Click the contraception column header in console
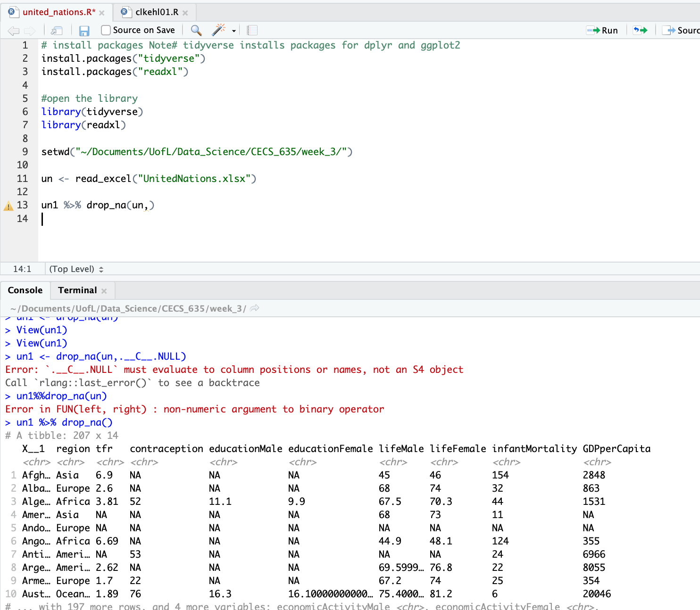This screenshot has width=700, height=610. coord(167,449)
